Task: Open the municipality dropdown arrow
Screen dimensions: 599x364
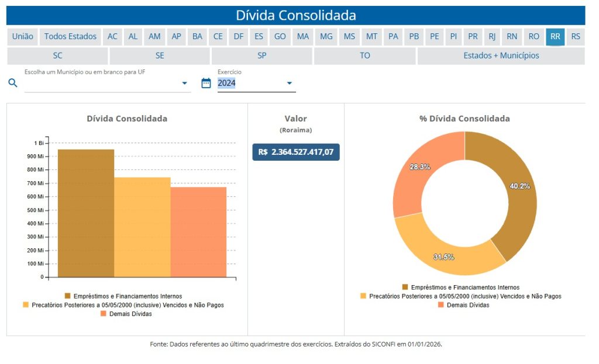Action: [185, 83]
